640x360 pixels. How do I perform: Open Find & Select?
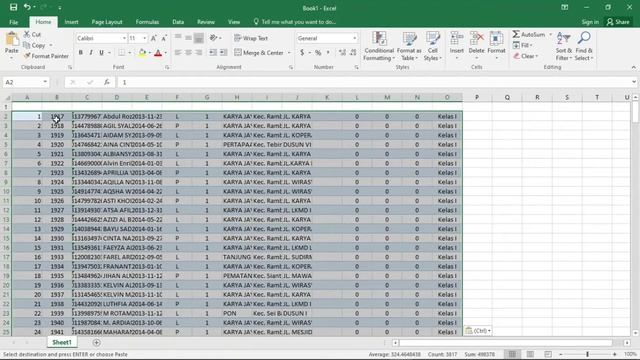(584, 46)
